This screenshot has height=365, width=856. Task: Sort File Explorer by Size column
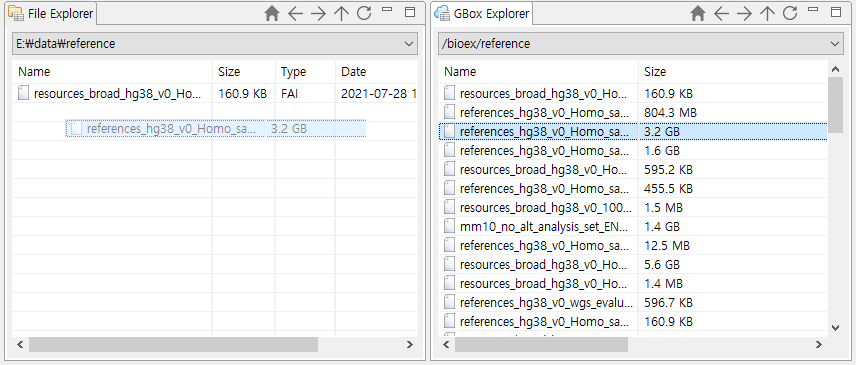(x=243, y=71)
